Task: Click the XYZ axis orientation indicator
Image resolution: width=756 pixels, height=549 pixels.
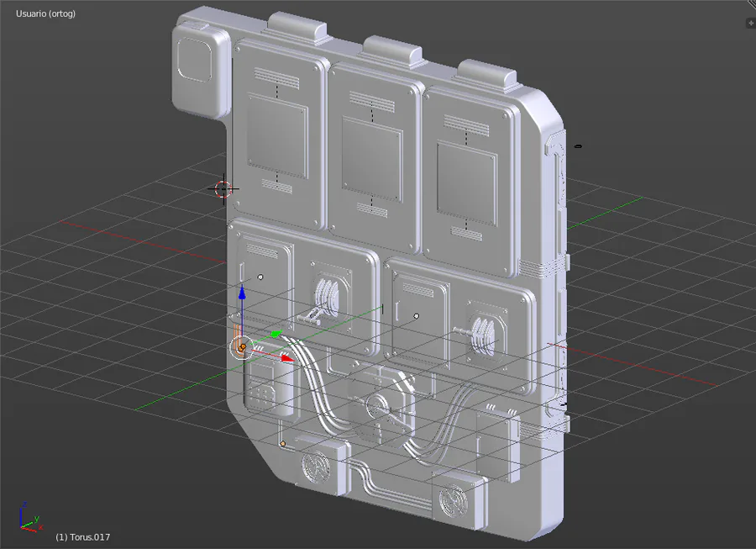Action: point(30,517)
